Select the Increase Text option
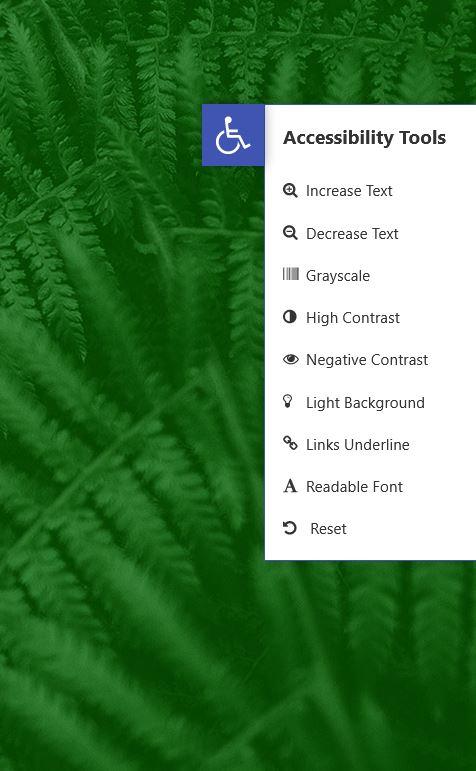Viewport: 476px width, 771px height. click(349, 191)
